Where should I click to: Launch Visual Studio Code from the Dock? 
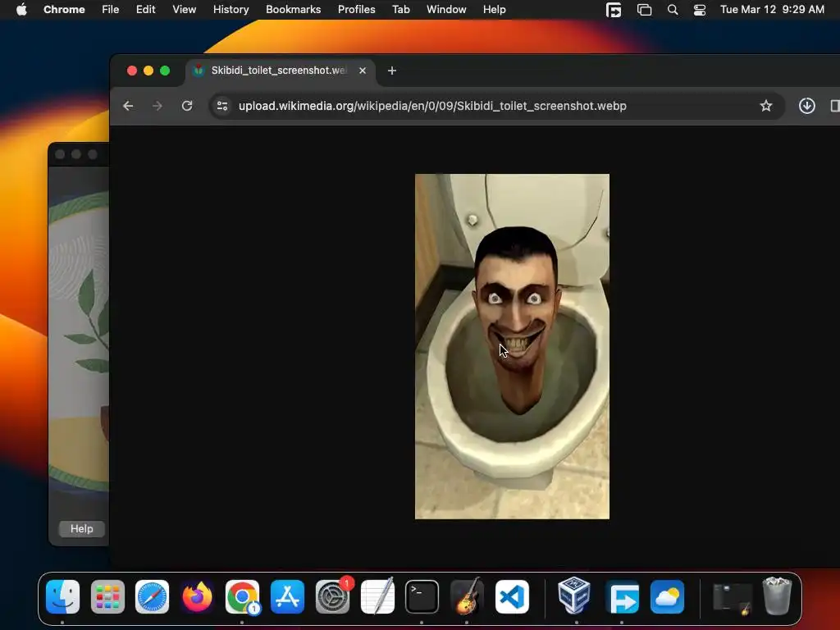pos(512,597)
